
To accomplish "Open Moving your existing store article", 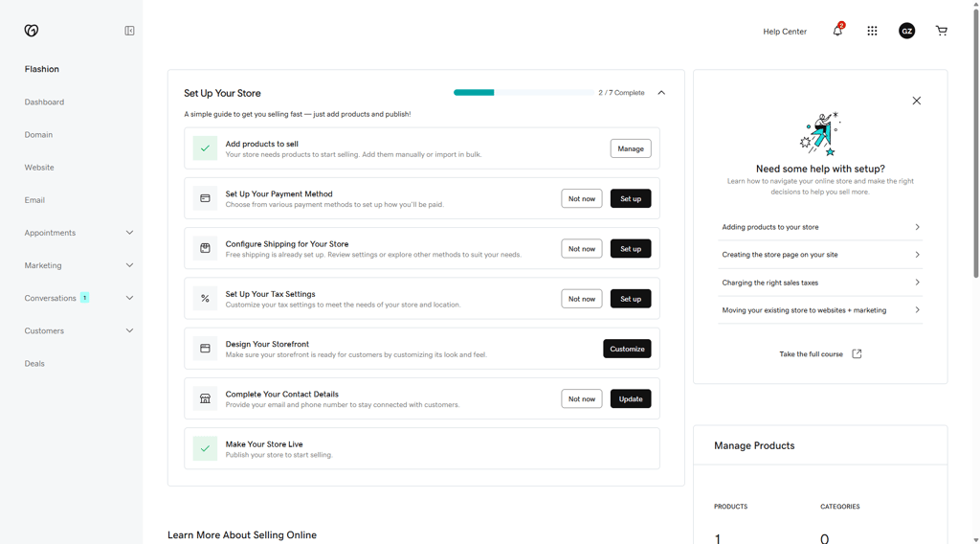I will (x=820, y=310).
